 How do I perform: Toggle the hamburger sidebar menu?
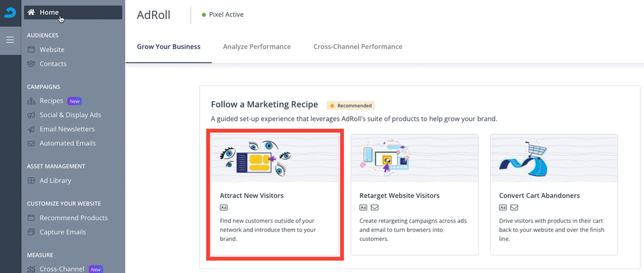(x=10, y=40)
